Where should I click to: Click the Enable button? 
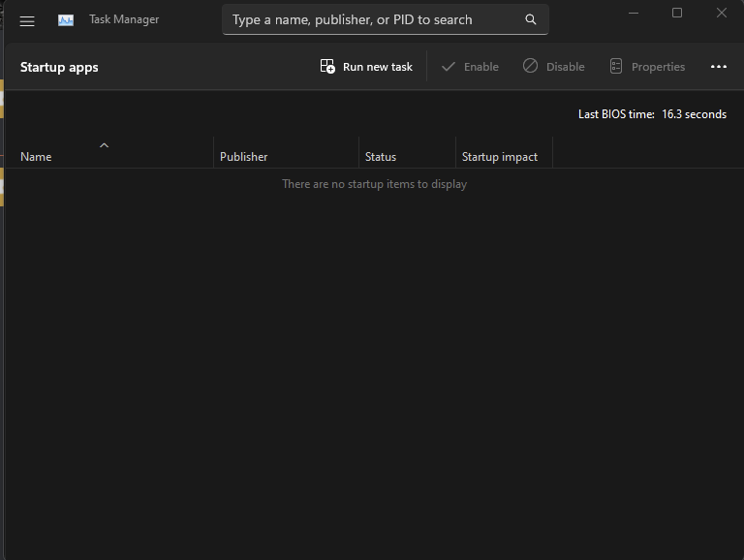coord(470,67)
